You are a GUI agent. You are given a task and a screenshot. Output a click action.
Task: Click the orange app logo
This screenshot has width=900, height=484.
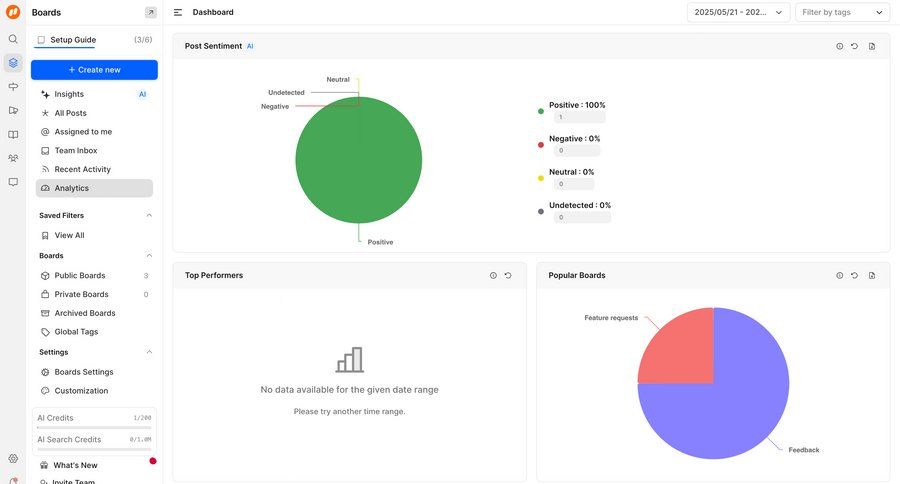[13, 11]
